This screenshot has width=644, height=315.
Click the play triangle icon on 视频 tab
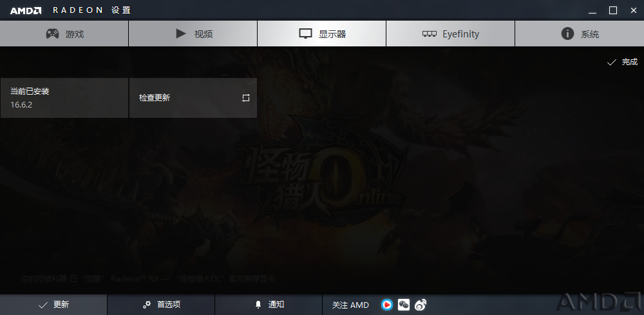181,33
